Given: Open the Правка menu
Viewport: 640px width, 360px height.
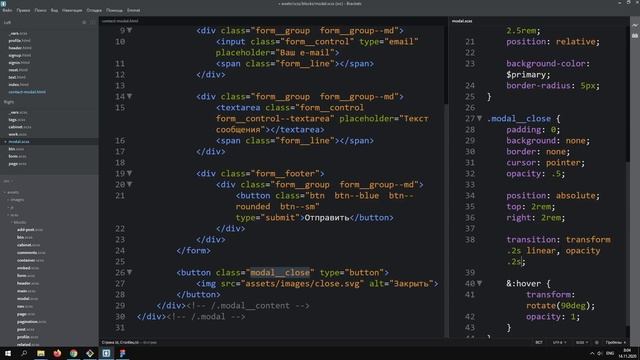Looking at the screenshot, I should (x=23, y=10).
